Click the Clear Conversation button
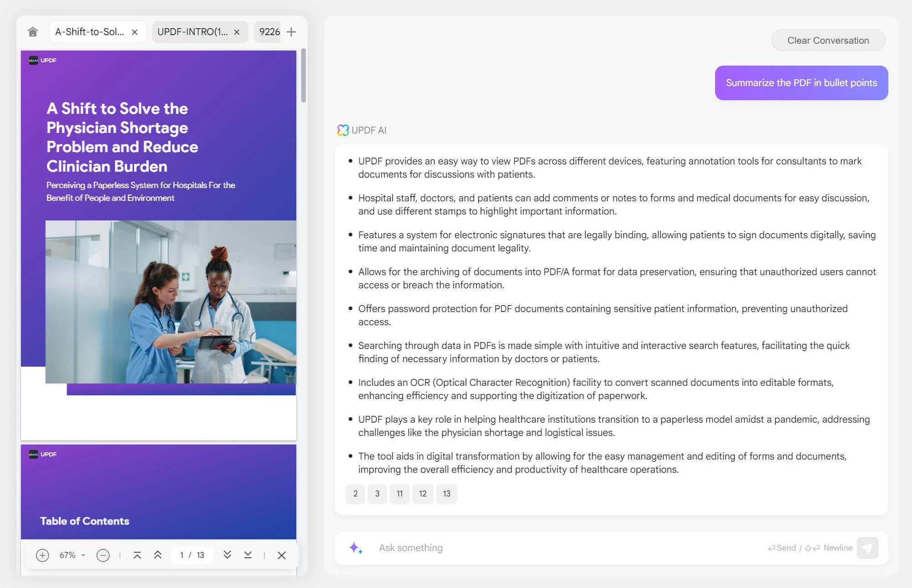The image size is (912, 588). coord(828,41)
